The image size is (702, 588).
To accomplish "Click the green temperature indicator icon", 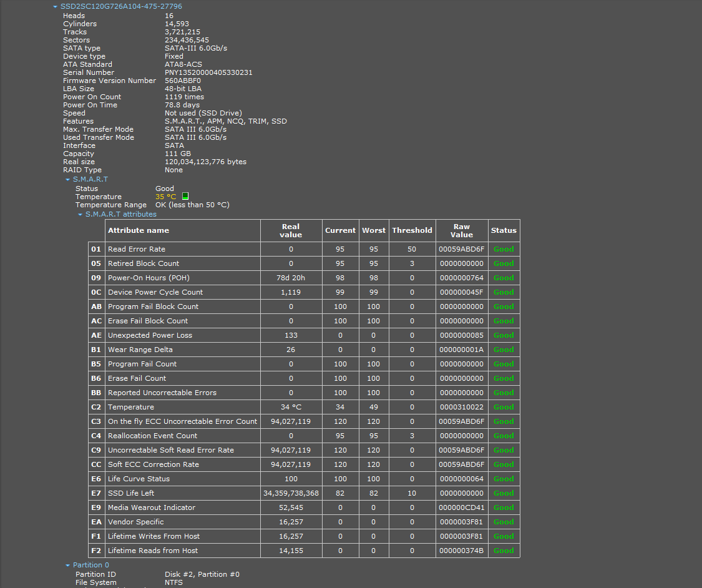I will pyautogui.click(x=185, y=196).
